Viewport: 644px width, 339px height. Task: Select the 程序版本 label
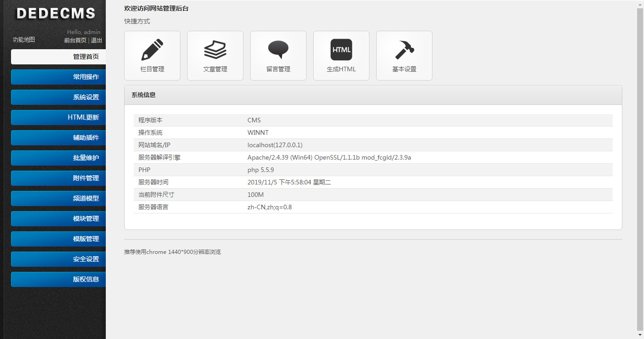point(150,121)
